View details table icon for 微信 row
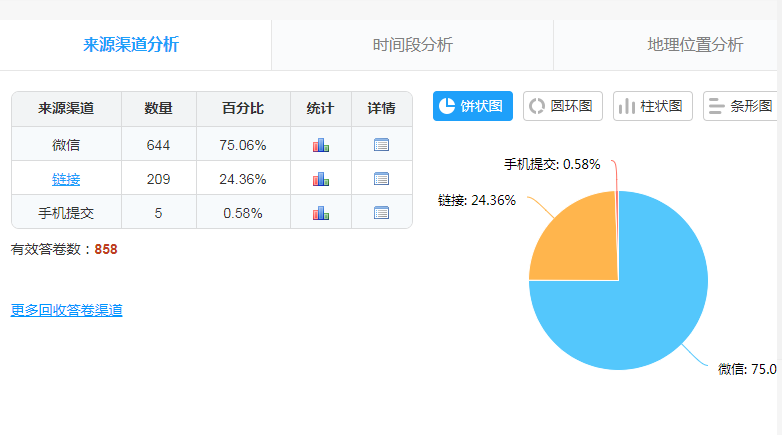The width and height of the screenshot is (782, 435). (x=381, y=145)
